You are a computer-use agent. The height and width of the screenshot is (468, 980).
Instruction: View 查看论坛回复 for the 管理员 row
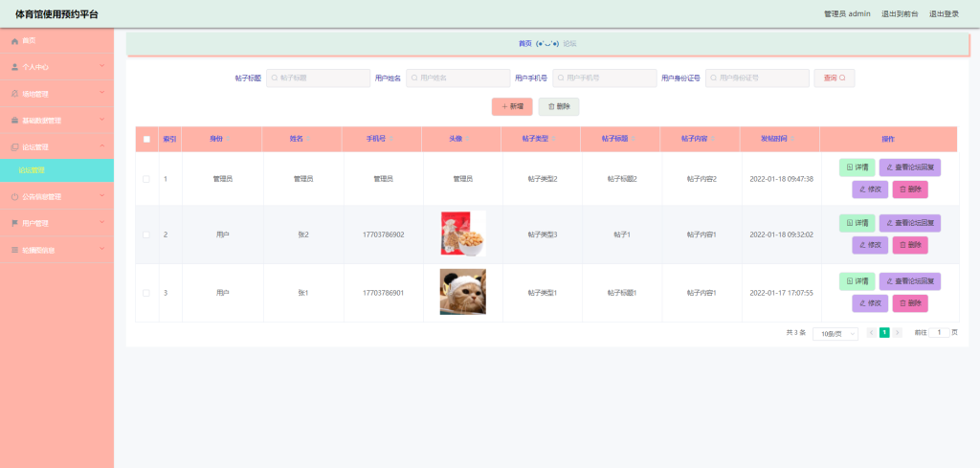pyautogui.click(x=910, y=167)
